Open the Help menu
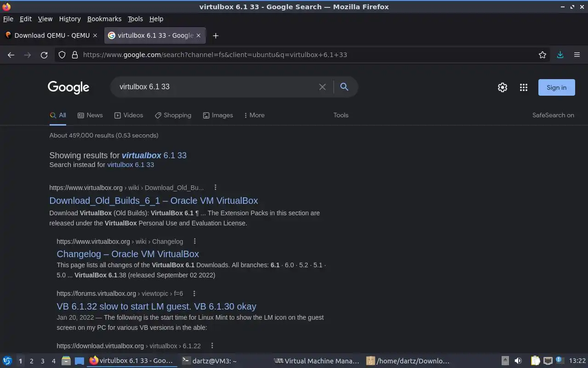The image size is (588, 368). click(x=156, y=19)
